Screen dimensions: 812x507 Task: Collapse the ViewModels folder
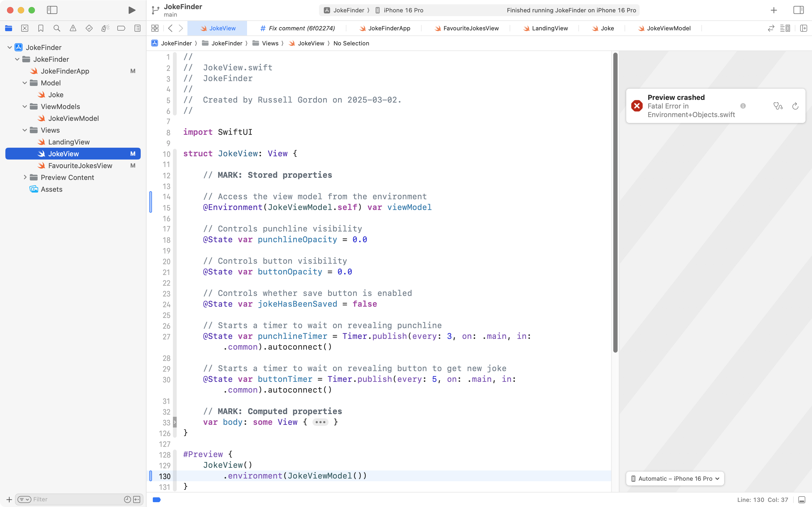pos(24,107)
